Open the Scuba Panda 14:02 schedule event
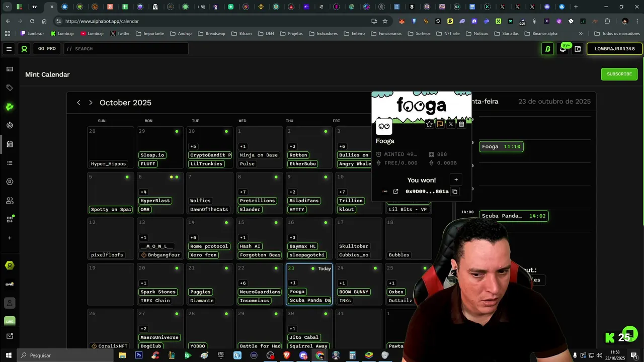 [514, 216]
